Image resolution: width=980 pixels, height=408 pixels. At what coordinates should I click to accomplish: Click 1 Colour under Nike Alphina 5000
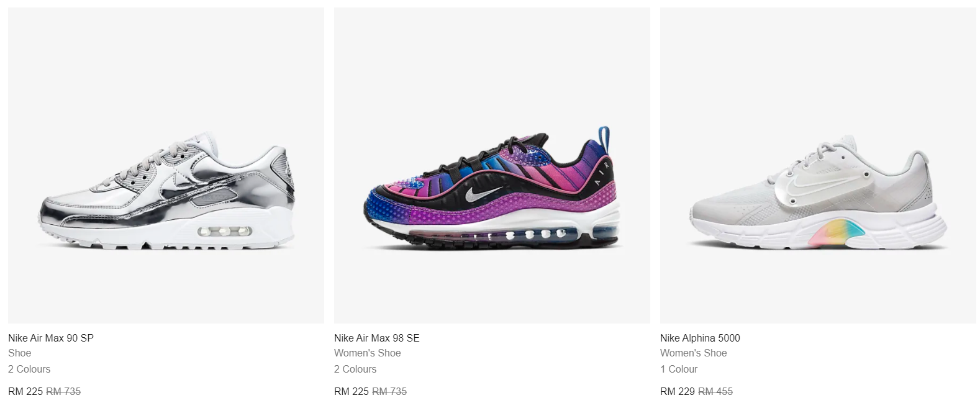pyautogui.click(x=679, y=369)
